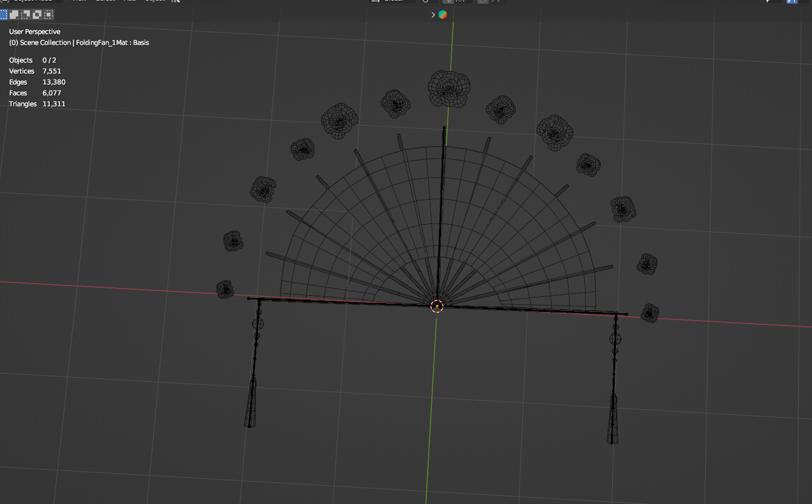Choose the Set New Selection mode icon
Screen dimensions: 812x504
tap(4, 14)
